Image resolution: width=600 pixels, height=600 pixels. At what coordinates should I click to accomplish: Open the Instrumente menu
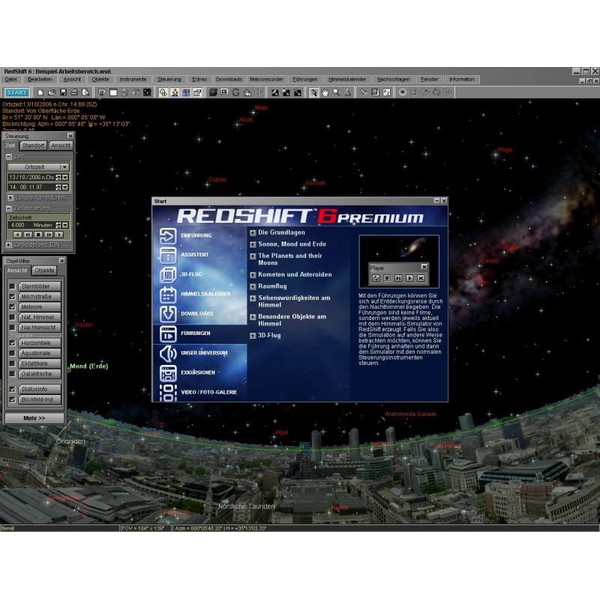point(133,79)
